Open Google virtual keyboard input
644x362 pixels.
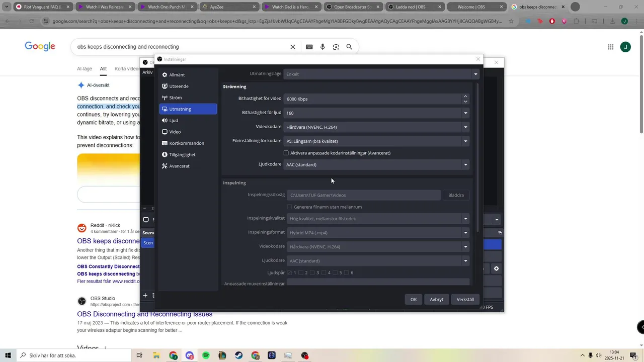pyautogui.click(x=309, y=47)
